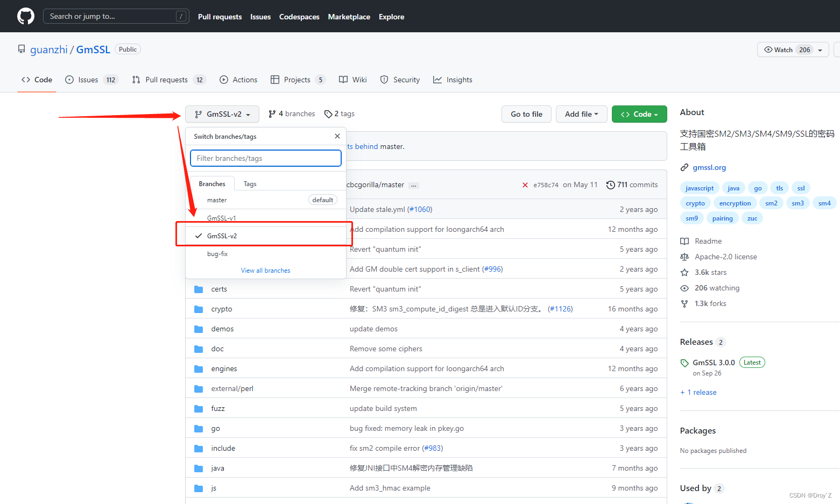Open the js folder
Image resolution: width=840 pixels, height=504 pixels.
[x=214, y=488]
